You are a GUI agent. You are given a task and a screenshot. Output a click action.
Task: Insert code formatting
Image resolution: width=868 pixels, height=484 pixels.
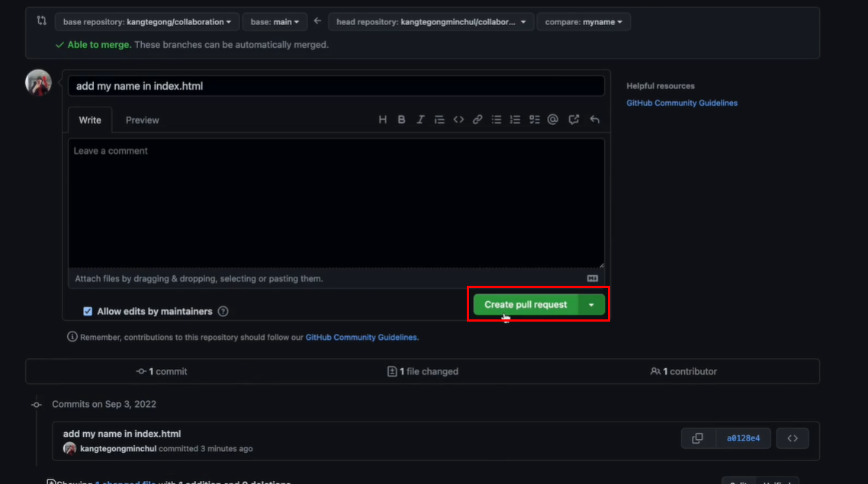point(458,120)
